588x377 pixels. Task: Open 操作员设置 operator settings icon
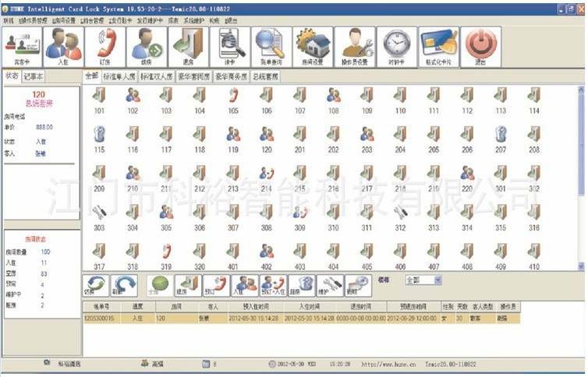click(356, 47)
